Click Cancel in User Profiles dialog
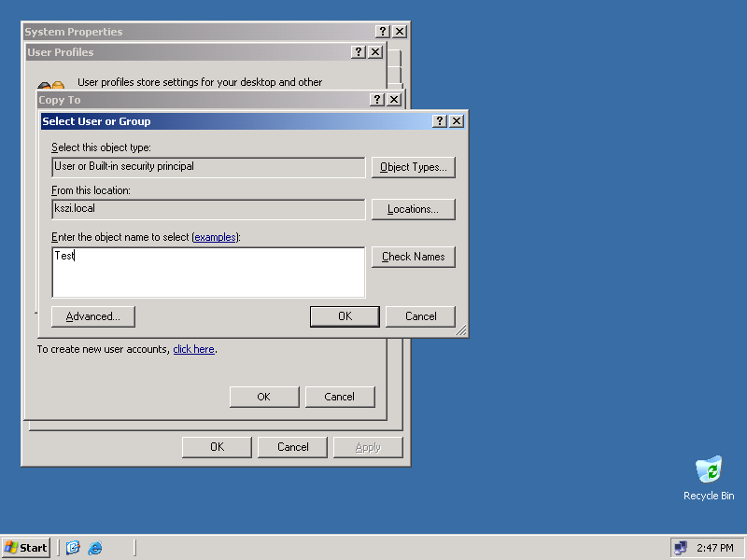747x560 pixels. pos(340,398)
